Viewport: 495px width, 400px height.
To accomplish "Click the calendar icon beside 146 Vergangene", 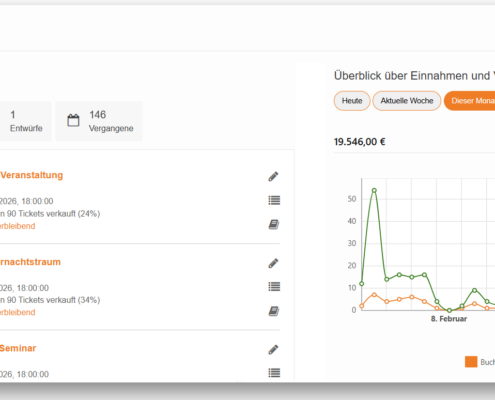I will pyautogui.click(x=73, y=120).
